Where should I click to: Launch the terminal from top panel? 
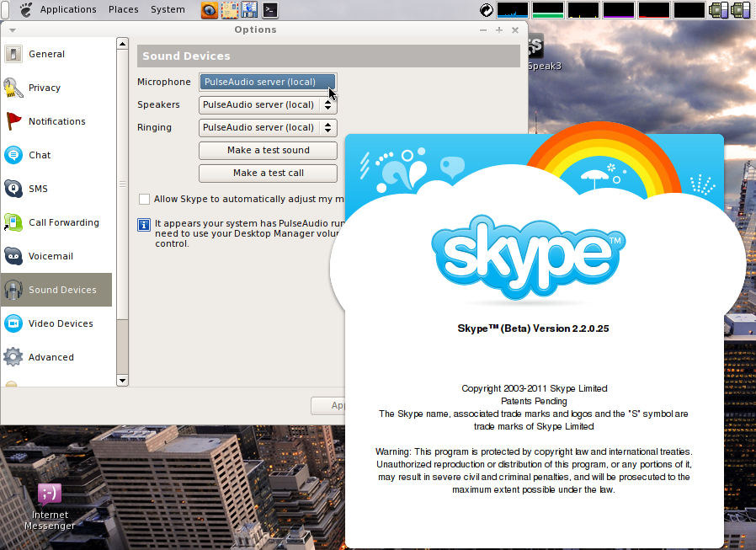point(270,10)
